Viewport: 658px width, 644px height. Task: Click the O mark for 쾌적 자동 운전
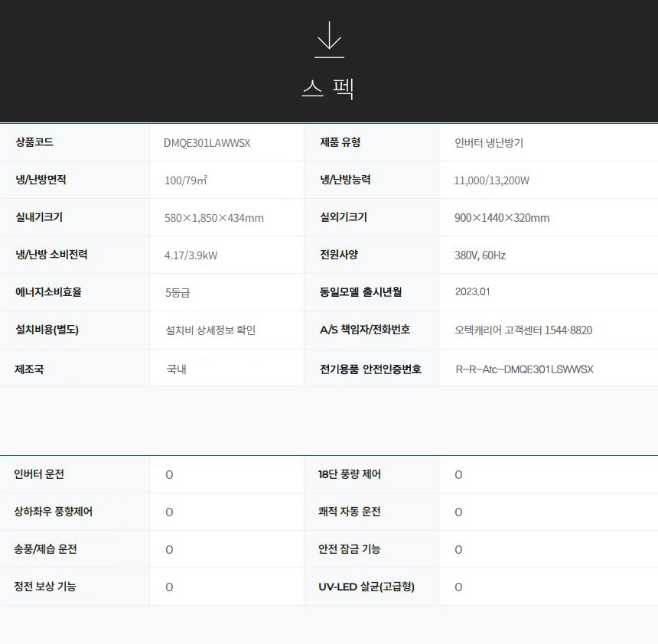[458, 512]
